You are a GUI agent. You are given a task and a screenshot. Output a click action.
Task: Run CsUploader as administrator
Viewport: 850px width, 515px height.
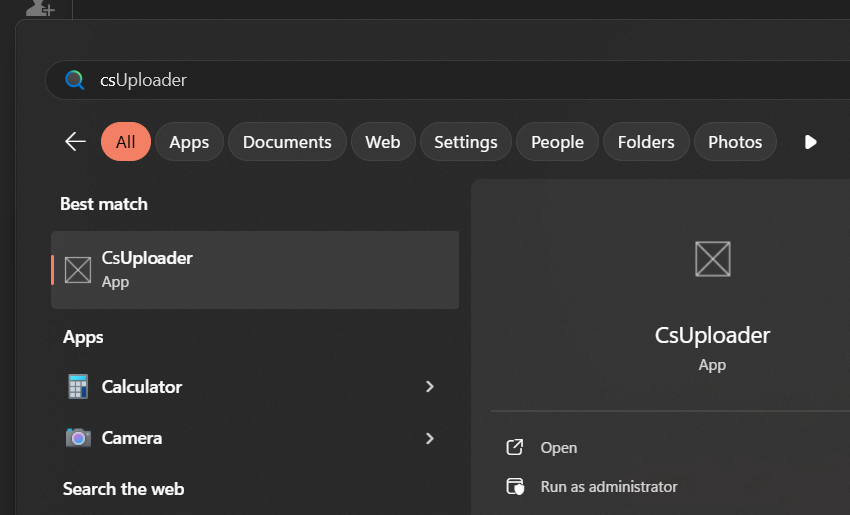tap(608, 487)
